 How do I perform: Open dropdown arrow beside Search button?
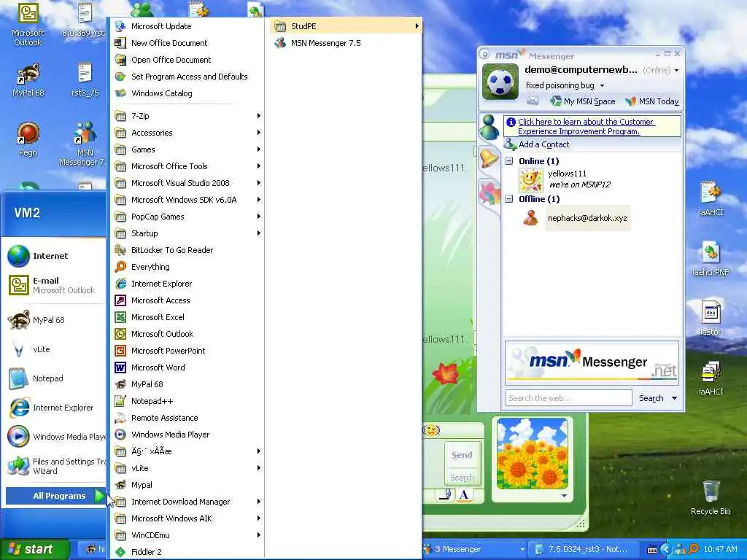pos(674,398)
